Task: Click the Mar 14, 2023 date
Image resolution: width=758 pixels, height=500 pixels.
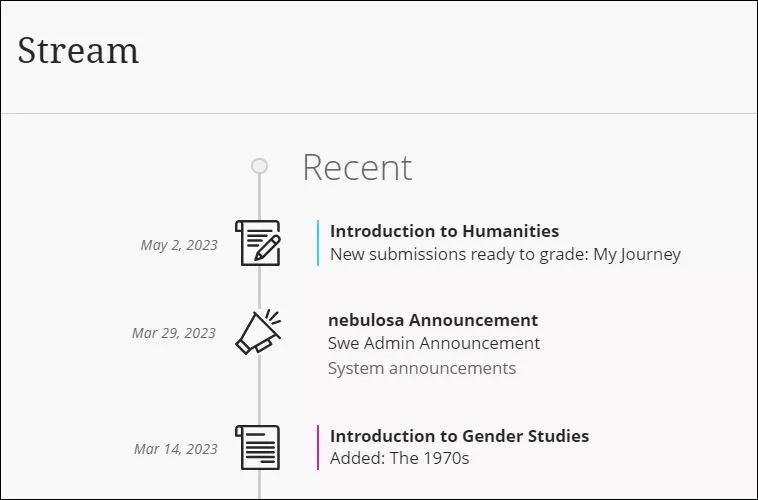Action: coord(176,449)
